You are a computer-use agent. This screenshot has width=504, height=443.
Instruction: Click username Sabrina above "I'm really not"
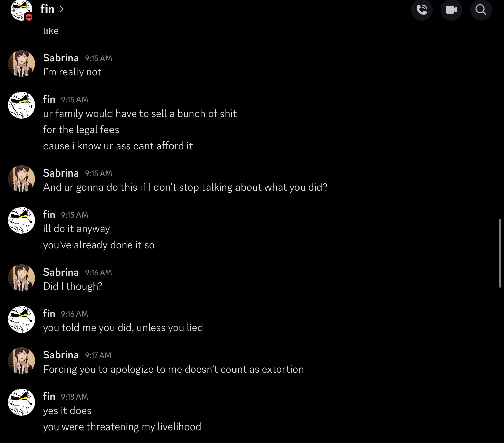pyautogui.click(x=61, y=58)
